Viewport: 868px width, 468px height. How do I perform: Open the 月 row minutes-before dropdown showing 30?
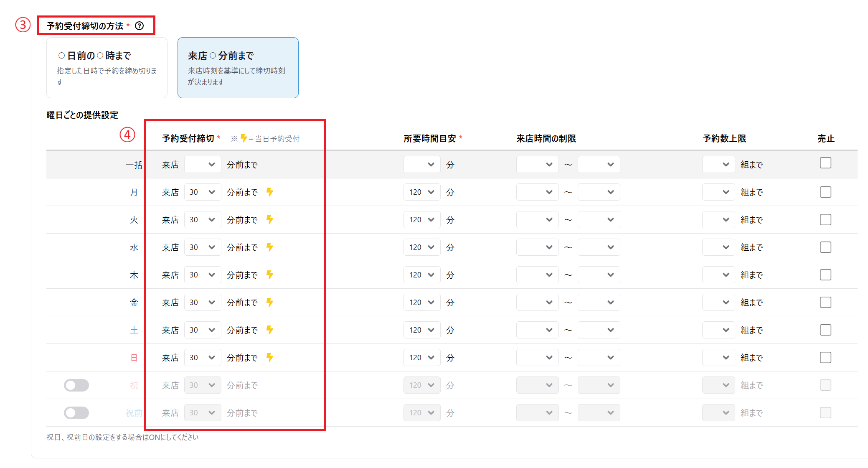coord(203,192)
